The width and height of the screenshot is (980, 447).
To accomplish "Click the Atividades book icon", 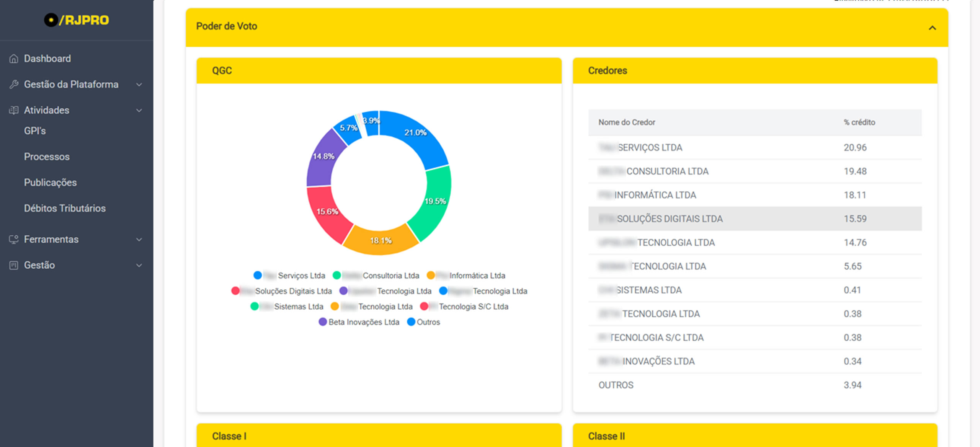I will point(14,110).
